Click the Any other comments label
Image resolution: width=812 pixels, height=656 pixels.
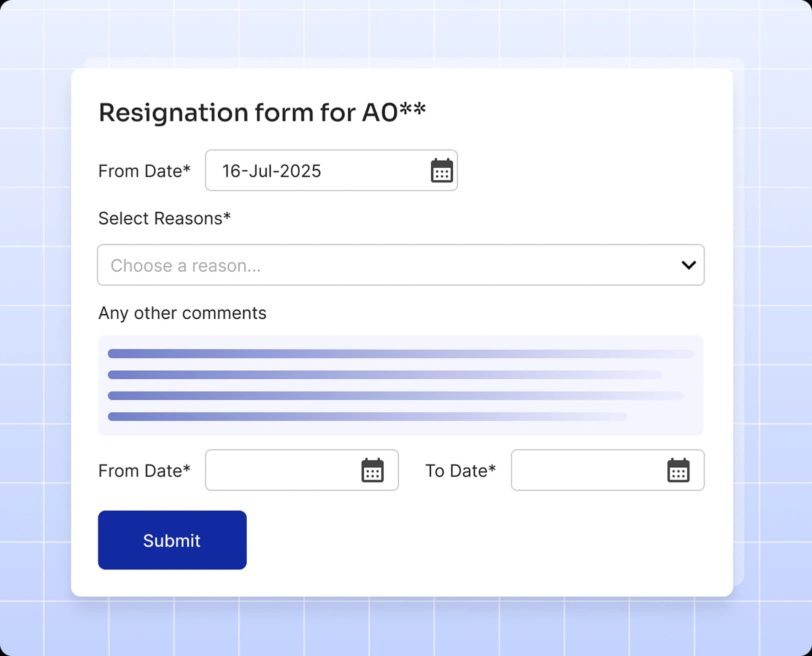click(182, 313)
